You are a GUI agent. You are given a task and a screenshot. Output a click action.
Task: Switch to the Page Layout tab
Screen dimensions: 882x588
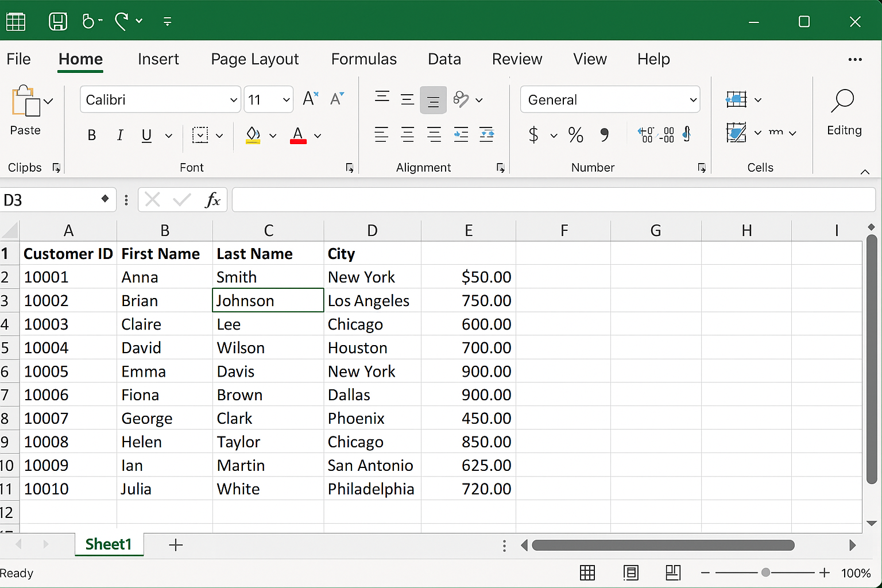pos(255,59)
